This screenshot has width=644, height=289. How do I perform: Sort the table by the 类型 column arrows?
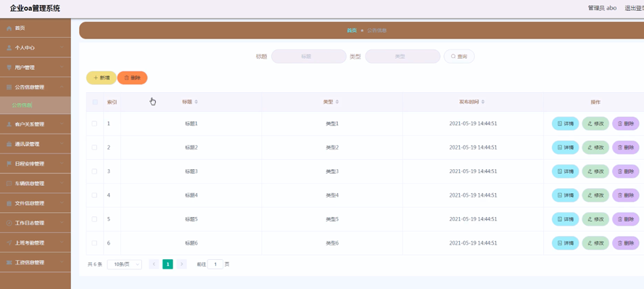[x=337, y=102]
